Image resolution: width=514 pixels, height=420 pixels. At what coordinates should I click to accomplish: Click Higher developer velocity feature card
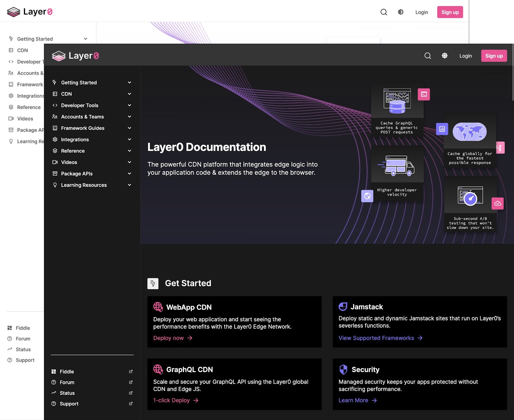(397, 174)
